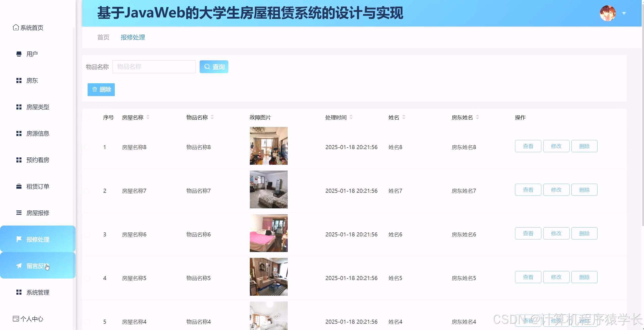
Task: Click 修改 for row 房屋名称6
Action: 556,233
